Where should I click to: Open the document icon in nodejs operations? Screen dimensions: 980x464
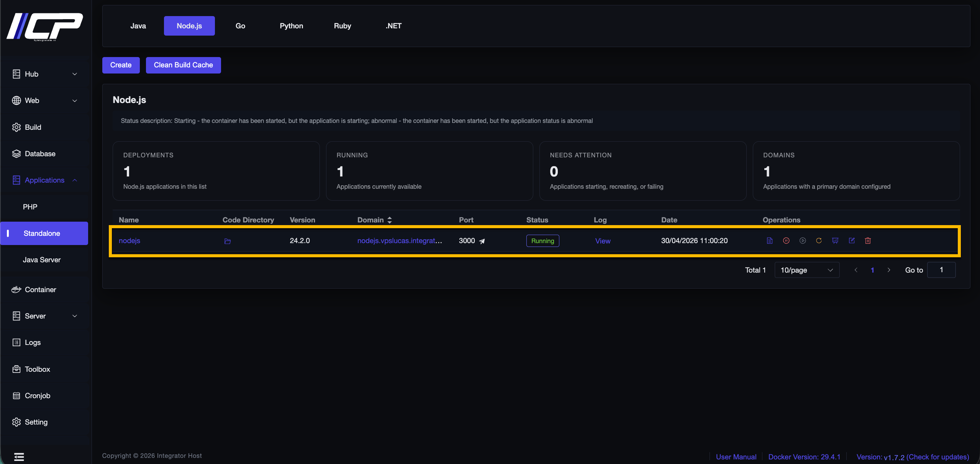(x=769, y=240)
